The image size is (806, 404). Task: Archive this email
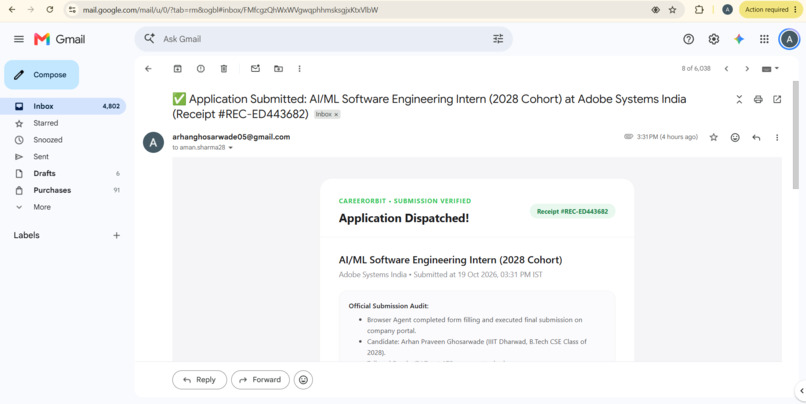tap(177, 69)
